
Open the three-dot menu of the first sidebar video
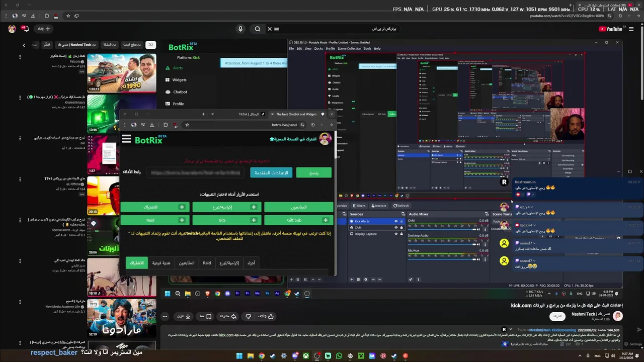click(x=20, y=57)
